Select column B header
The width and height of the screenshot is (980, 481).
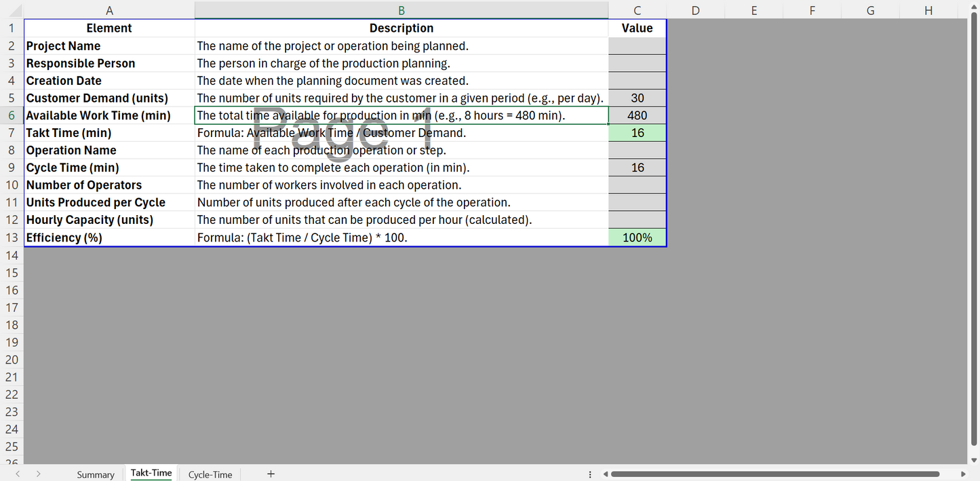[401, 10]
